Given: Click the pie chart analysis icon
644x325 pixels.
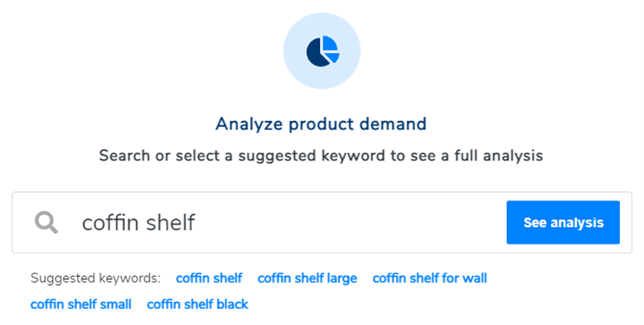Looking at the screenshot, I should (x=323, y=51).
